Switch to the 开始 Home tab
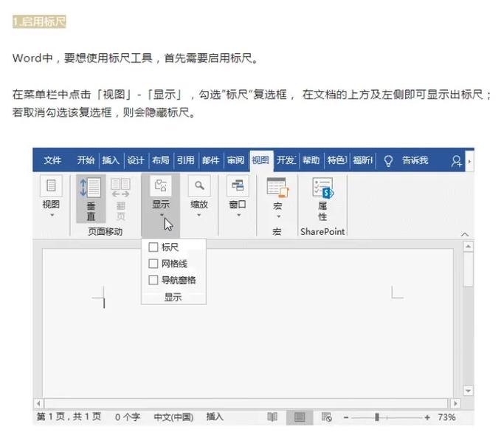 [86, 160]
